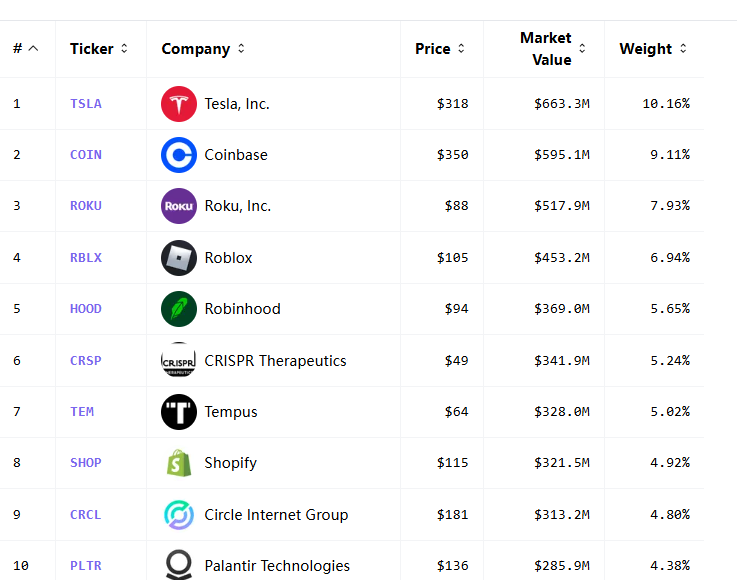Click the Tempus row market value $328.0M
The width and height of the screenshot is (737, 580).
coord(563,412)
